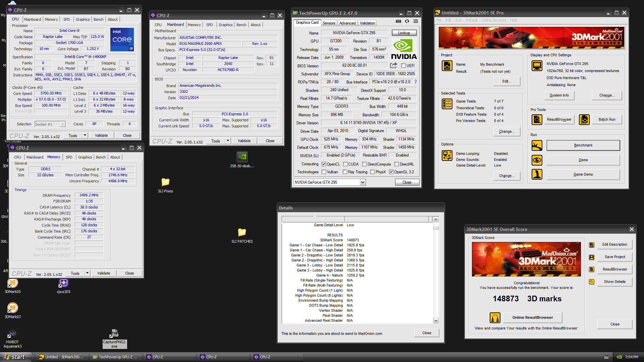Toggle the Ray Tracing checkbox

point(345,172)
